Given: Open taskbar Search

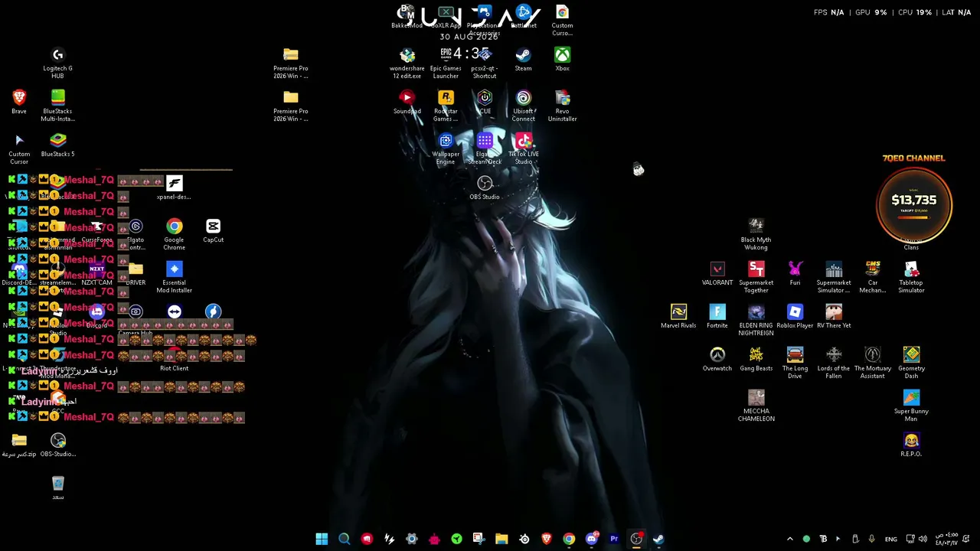Looking at the screenshot, I should coord(345,539).
